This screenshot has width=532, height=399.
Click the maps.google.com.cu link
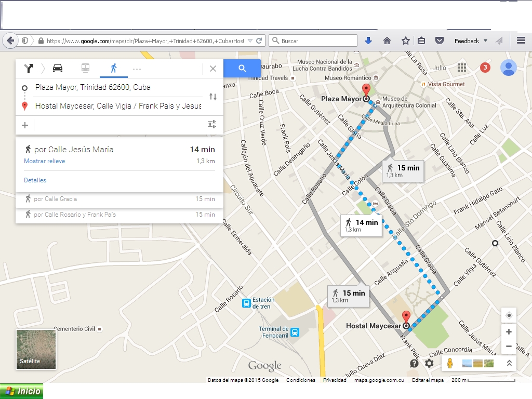pyautogui.click(x=379, y=380)
